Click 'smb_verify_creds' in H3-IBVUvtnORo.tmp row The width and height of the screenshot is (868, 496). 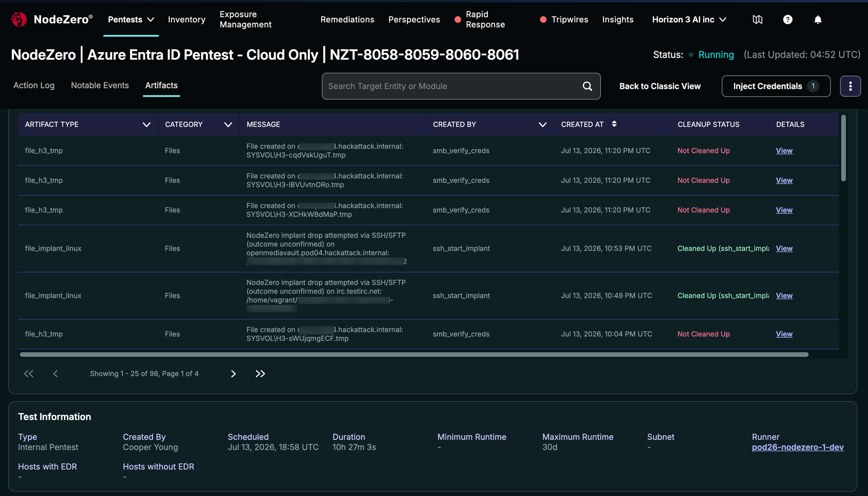point(461,180)
